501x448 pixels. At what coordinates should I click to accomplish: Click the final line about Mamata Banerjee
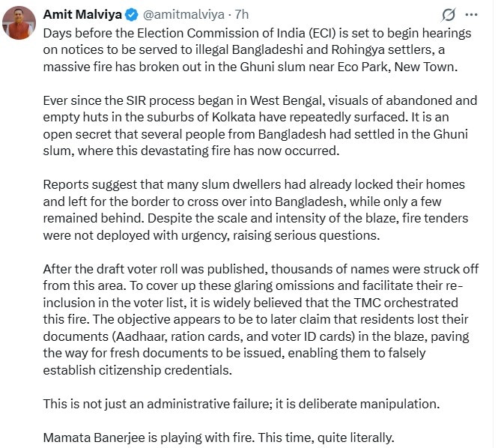pyautogui.click(x=218, y=436)
